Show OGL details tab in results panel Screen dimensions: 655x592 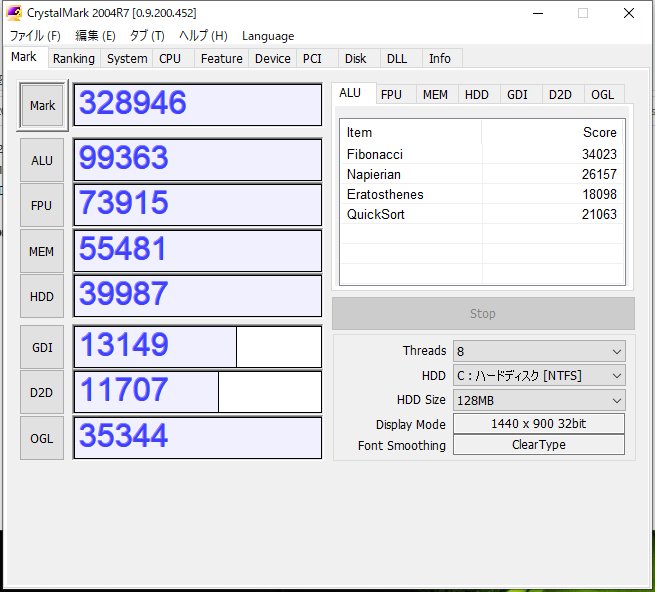(602, 95)
